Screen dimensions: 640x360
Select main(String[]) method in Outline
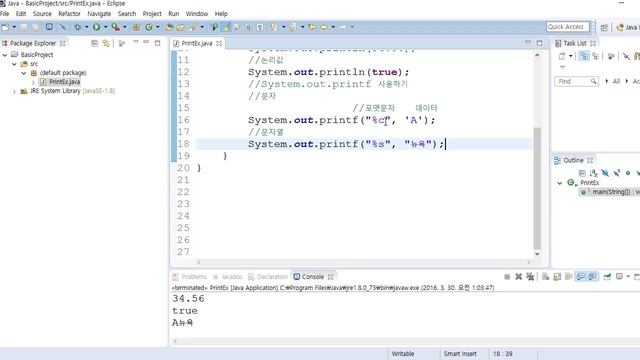pyautogui.click(x=610, y=192)
